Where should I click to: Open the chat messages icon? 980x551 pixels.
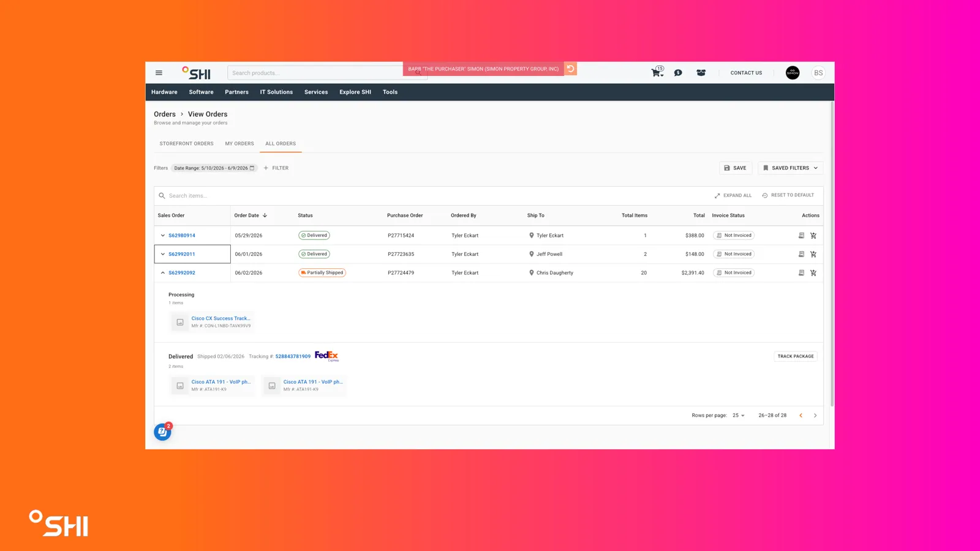678,73
